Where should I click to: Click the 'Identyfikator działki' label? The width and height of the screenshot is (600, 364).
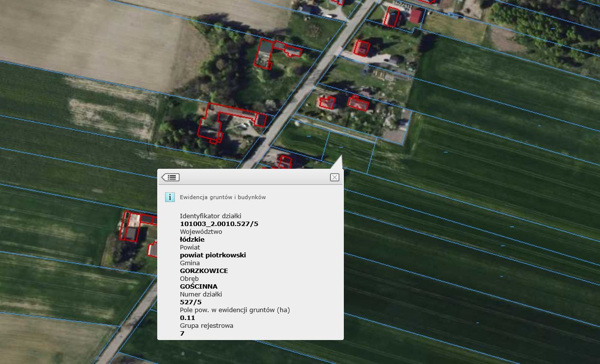[211, 216]
